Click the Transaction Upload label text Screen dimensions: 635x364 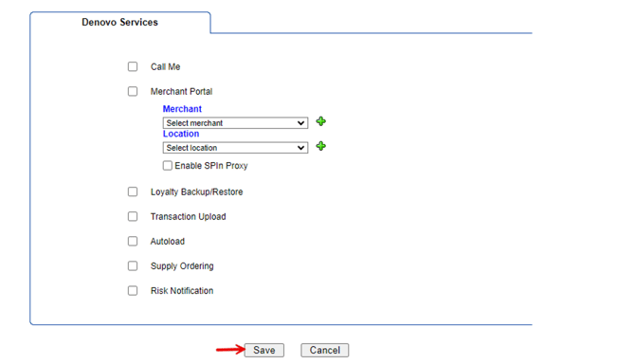(189, 217)
